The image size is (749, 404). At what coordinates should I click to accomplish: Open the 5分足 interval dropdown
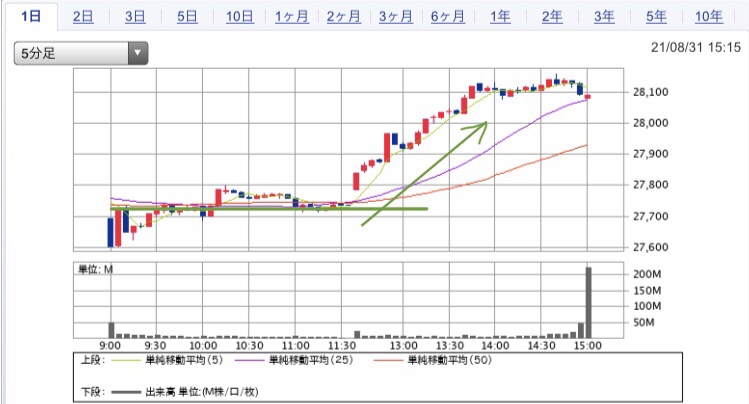[x=81, y=53]
